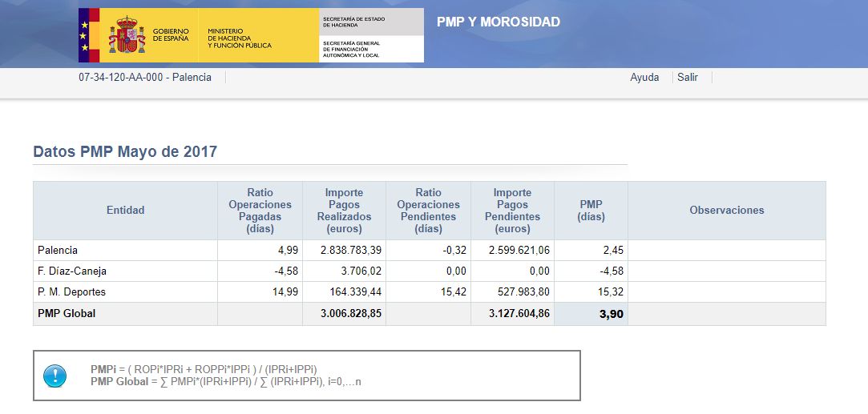Select the P. M. Deportes entity row
The image size is (868, 414).
point(71,292)
